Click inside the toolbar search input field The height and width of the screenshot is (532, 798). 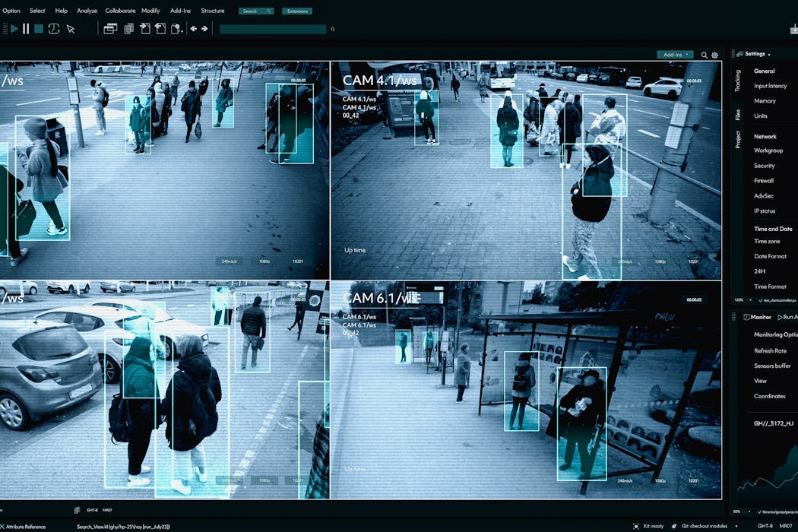click(x=274, y=29)
